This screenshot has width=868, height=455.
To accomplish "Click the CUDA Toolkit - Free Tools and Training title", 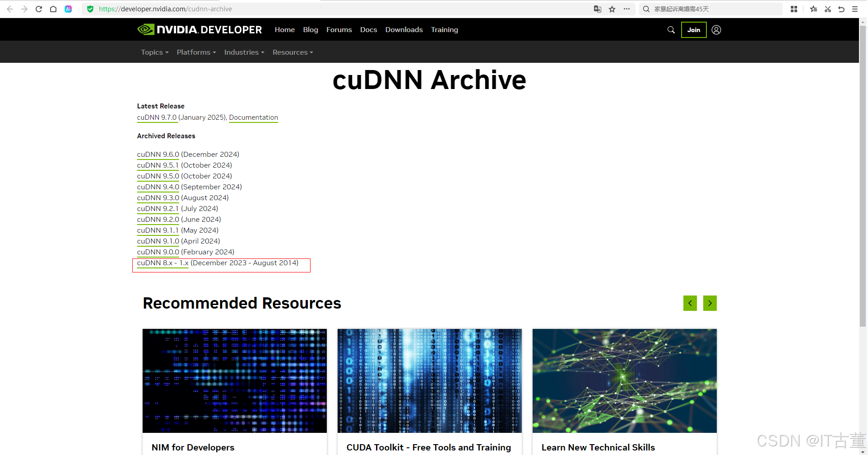I will click(429, 447).
